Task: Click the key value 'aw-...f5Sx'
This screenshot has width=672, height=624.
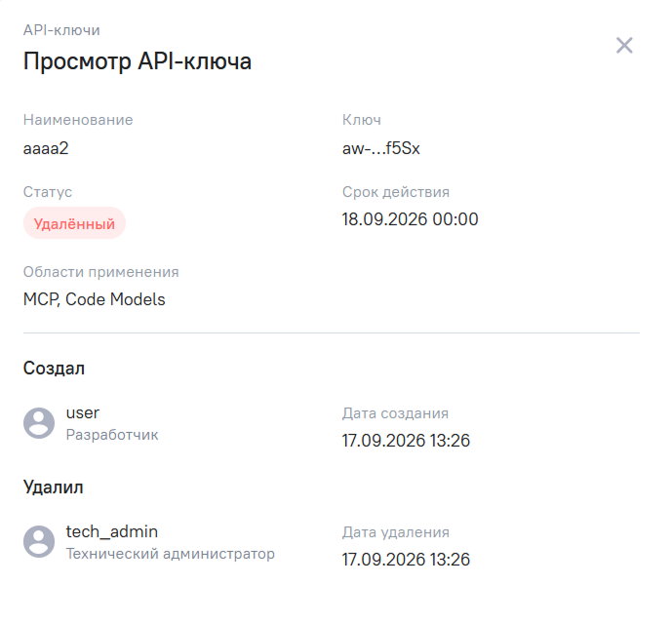Action: pyautogui.click(x=381, y=148)
